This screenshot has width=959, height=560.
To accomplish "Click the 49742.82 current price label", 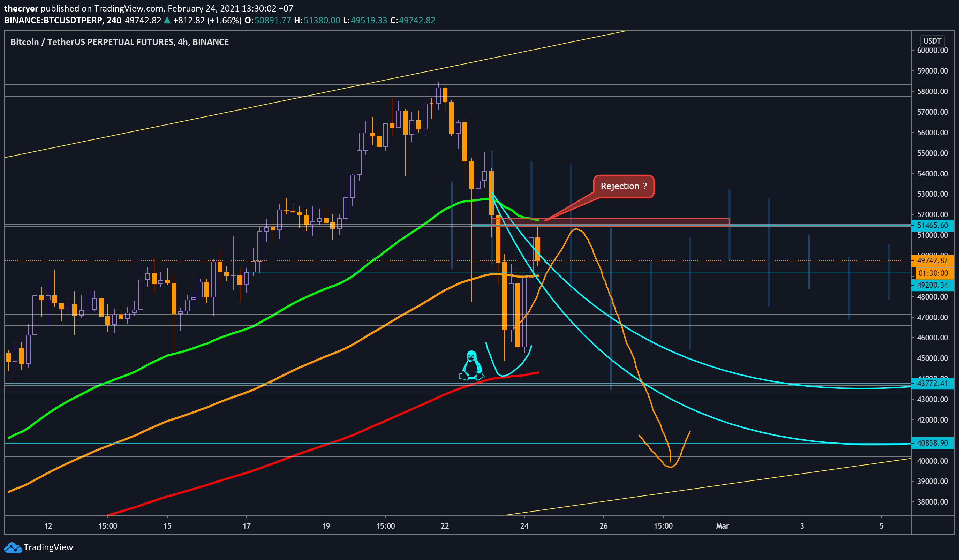I will point(932,260).
